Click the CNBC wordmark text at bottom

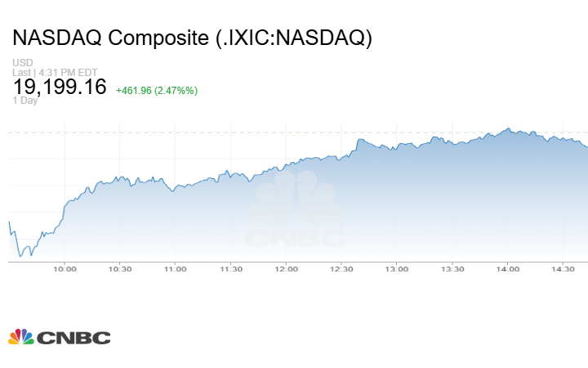point(73,338)
